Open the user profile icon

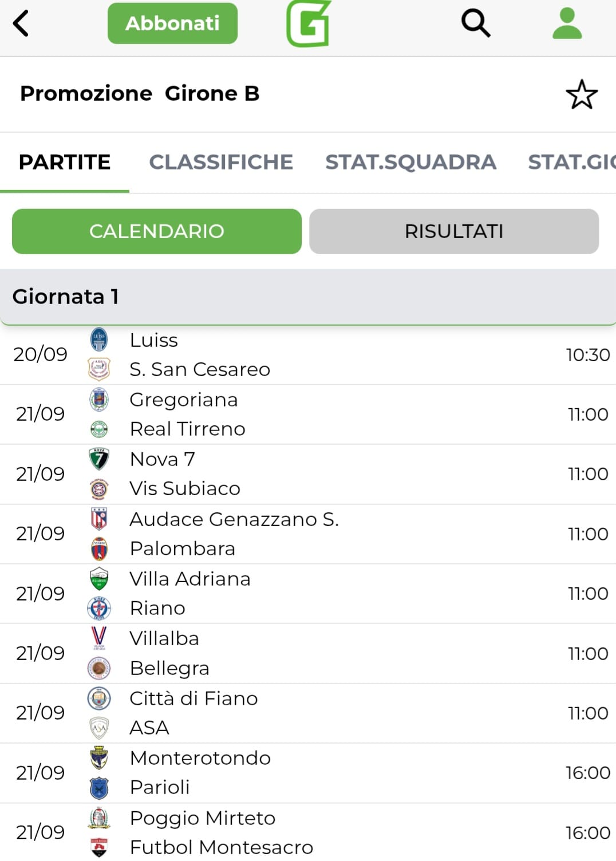[x=567, y=23]
